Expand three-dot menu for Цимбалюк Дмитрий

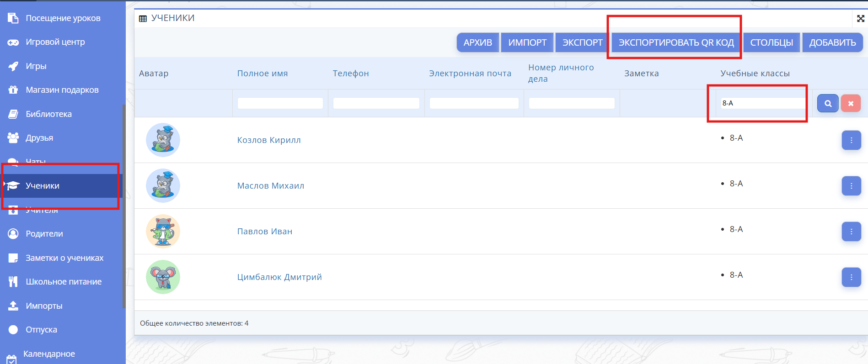click(x=851, y=277)
